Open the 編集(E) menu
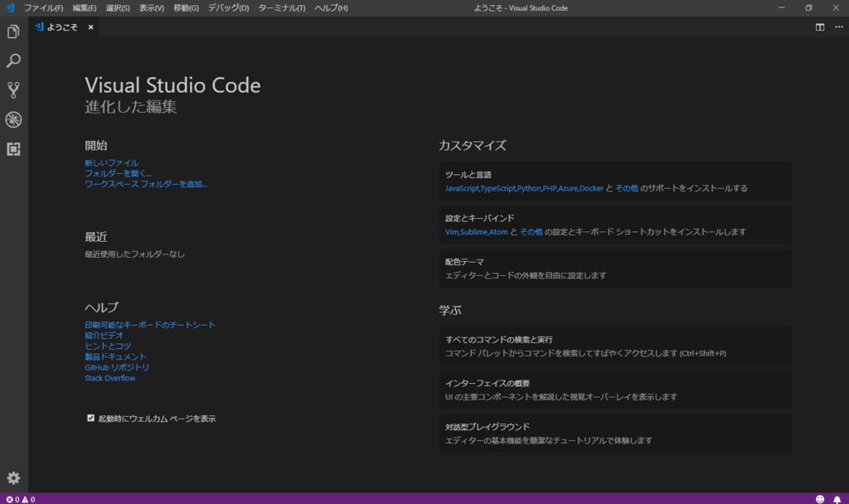 (x=84, y=8)
